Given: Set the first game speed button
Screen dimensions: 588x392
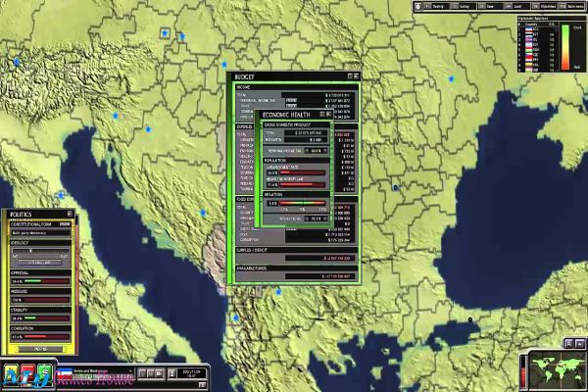Looking at the screenshot, I should (142, 373).
